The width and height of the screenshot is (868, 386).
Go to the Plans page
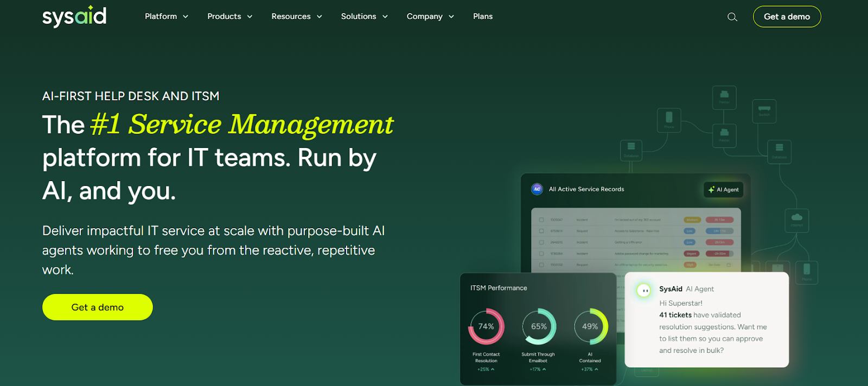coord(483,16)
